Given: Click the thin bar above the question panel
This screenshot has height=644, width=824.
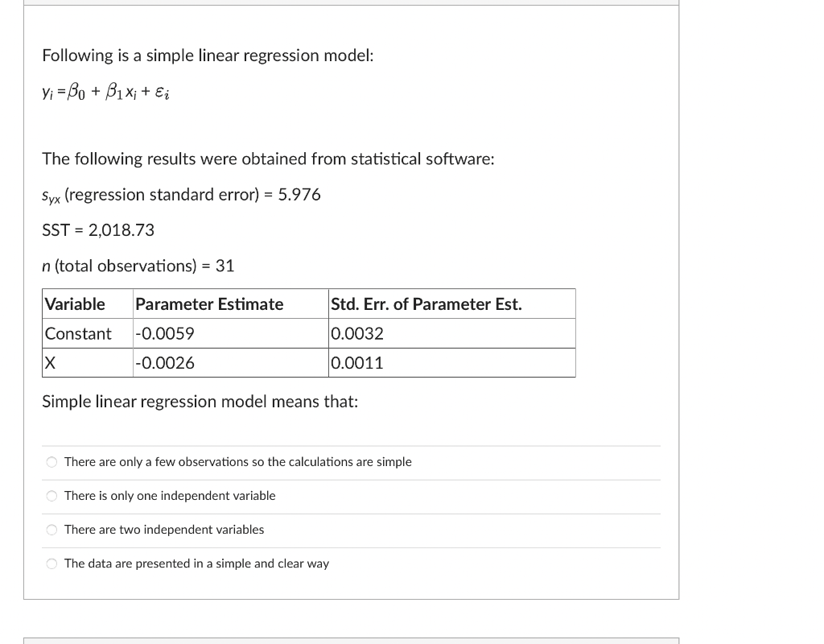Looking at the screenshot, I should (x=352, y=5).
